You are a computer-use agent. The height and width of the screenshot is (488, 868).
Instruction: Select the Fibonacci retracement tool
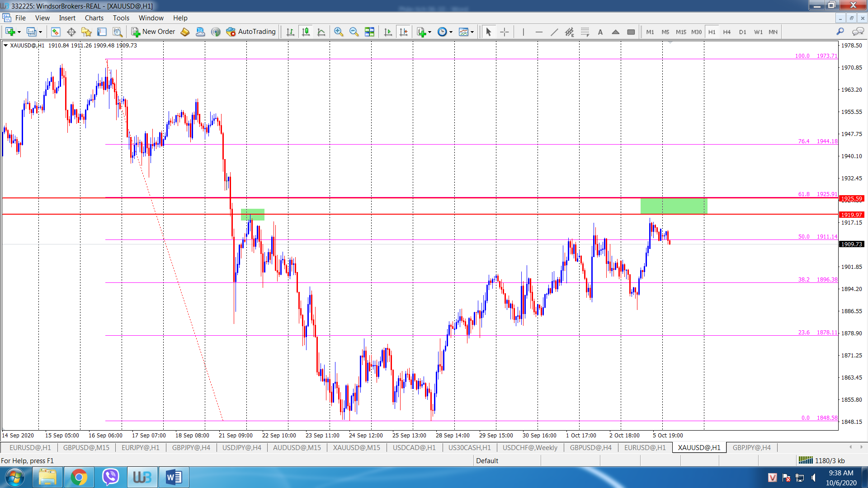[x=585, y=32]
